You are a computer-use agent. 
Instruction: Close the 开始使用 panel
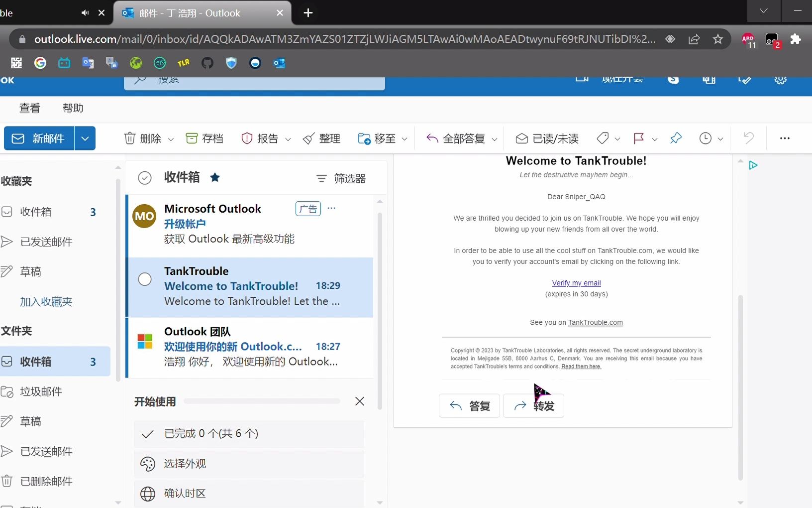tap(360, 401)
